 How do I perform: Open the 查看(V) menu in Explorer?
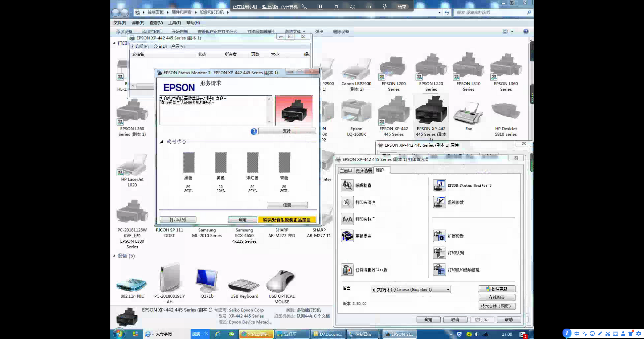pyautogui.click(x=156, y=23)
